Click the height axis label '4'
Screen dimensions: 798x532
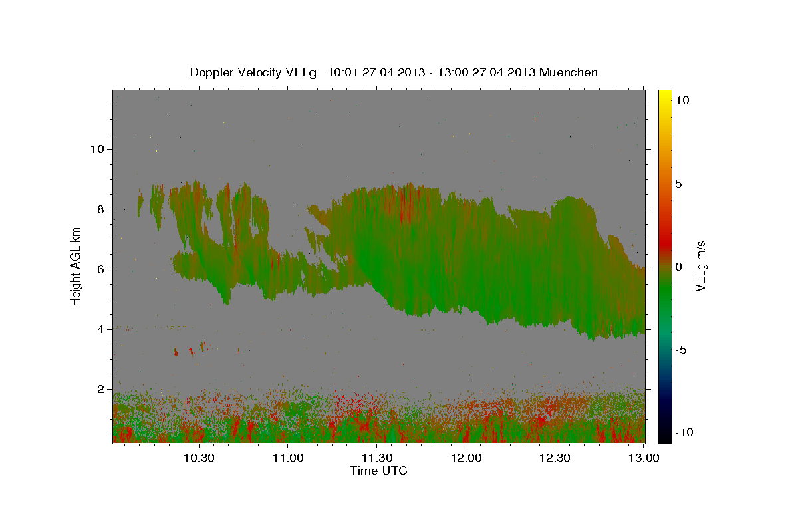coord(101,329)
